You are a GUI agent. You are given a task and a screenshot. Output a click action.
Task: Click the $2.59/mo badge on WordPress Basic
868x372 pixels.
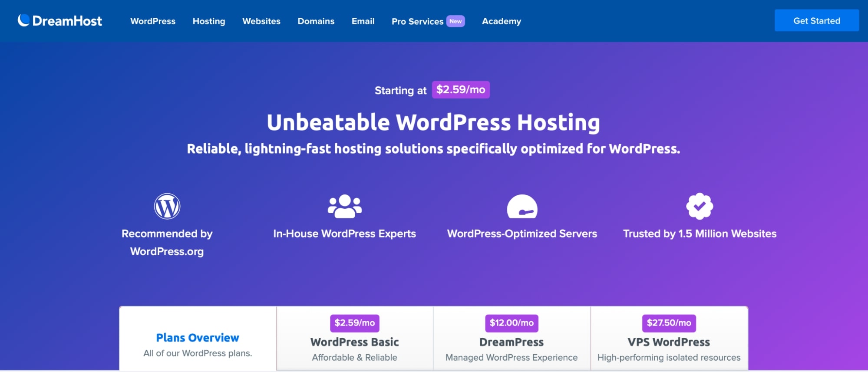coord(355,323)
